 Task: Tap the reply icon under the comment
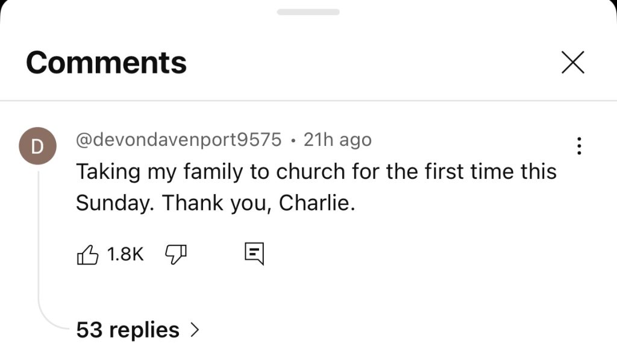tap(254, 254)
